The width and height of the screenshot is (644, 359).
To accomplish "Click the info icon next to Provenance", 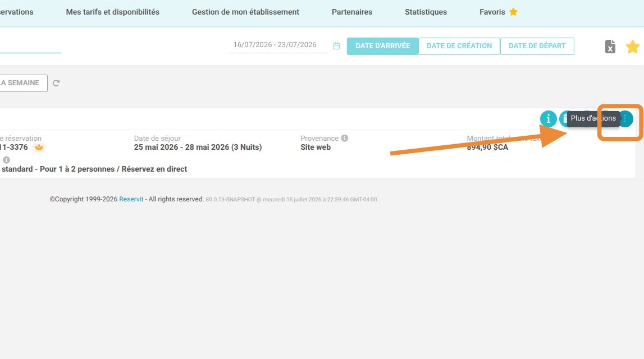I will [345, 138].
